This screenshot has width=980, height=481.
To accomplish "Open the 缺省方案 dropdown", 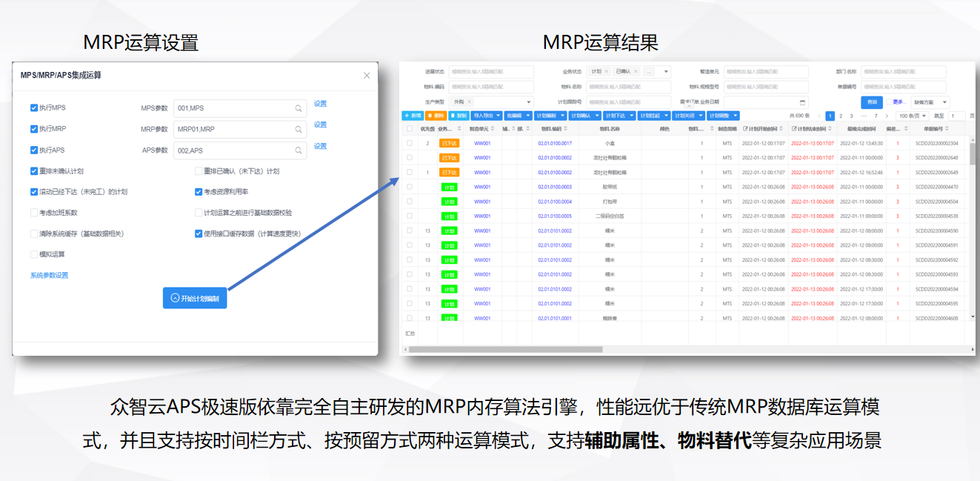I will pos(930,102).
